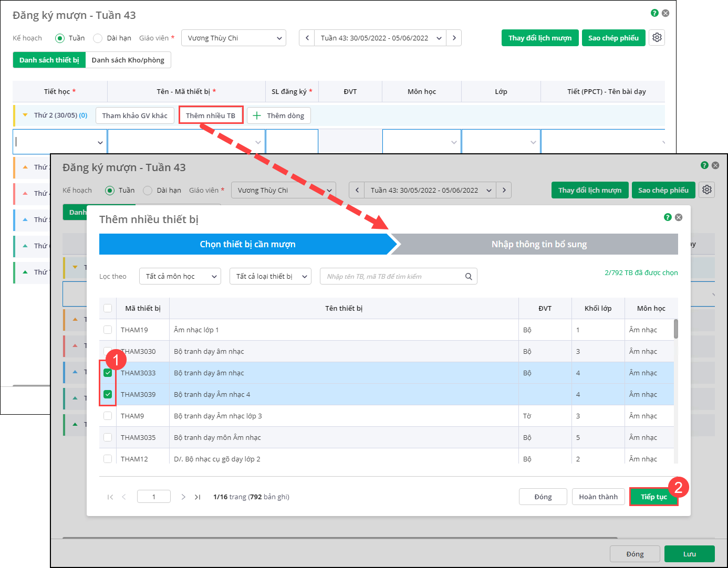Open the Tất cả môn học dropdown
Image resolution: width=728 pixels, height=568 pixels.
[x=180, y=276]
